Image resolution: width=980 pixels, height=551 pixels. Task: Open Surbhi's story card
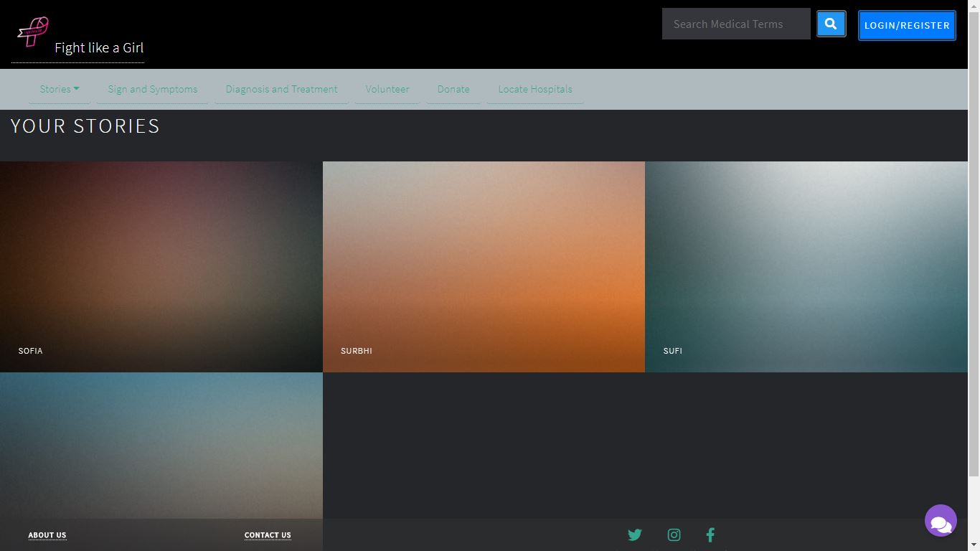(484, 267)
